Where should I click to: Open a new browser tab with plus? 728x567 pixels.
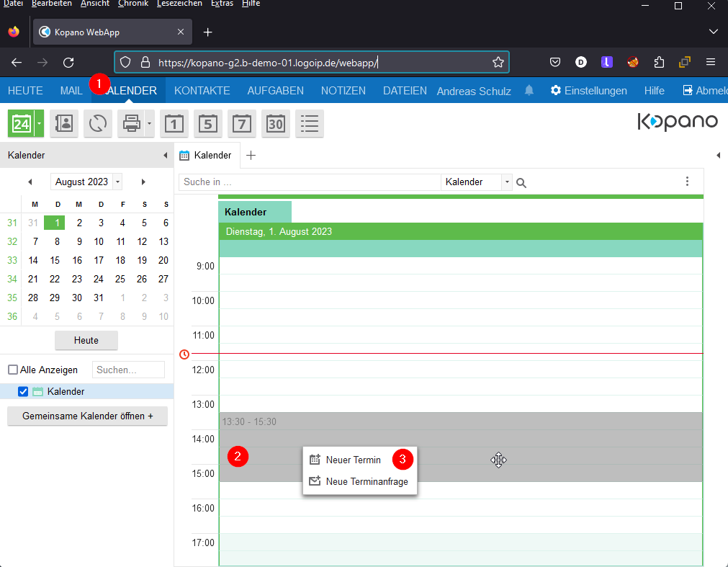point(208,32)
